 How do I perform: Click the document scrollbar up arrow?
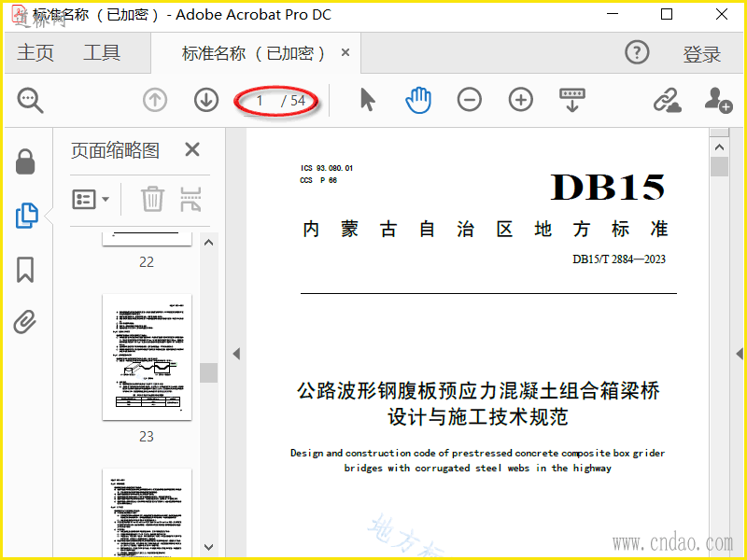[x=719, y=147]
